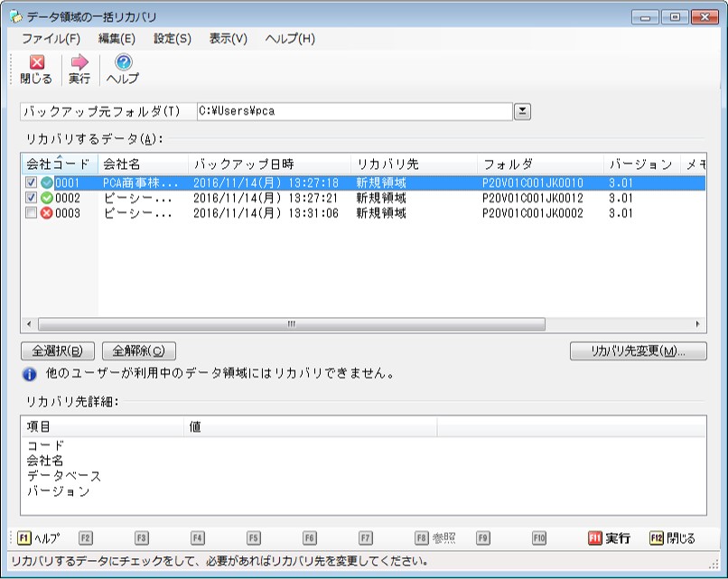Click the horizontal scrollbar thumb in data list
This screenshot has width=728, height=579.
[292, 324]
